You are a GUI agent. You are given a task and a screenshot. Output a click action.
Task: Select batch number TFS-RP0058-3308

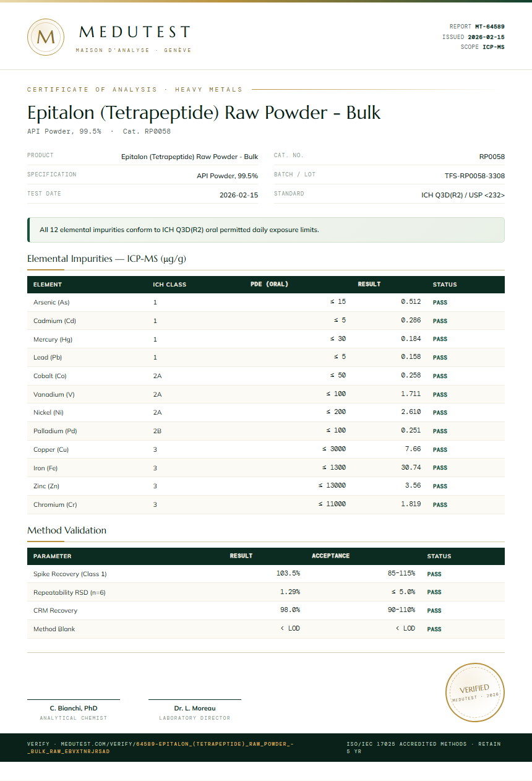tap(475, 176)
